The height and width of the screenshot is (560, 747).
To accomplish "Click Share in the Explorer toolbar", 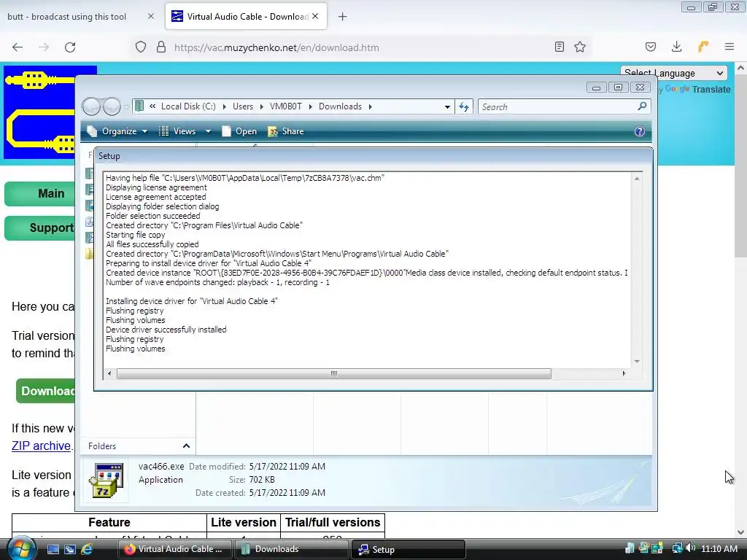I will pos(286,131).
